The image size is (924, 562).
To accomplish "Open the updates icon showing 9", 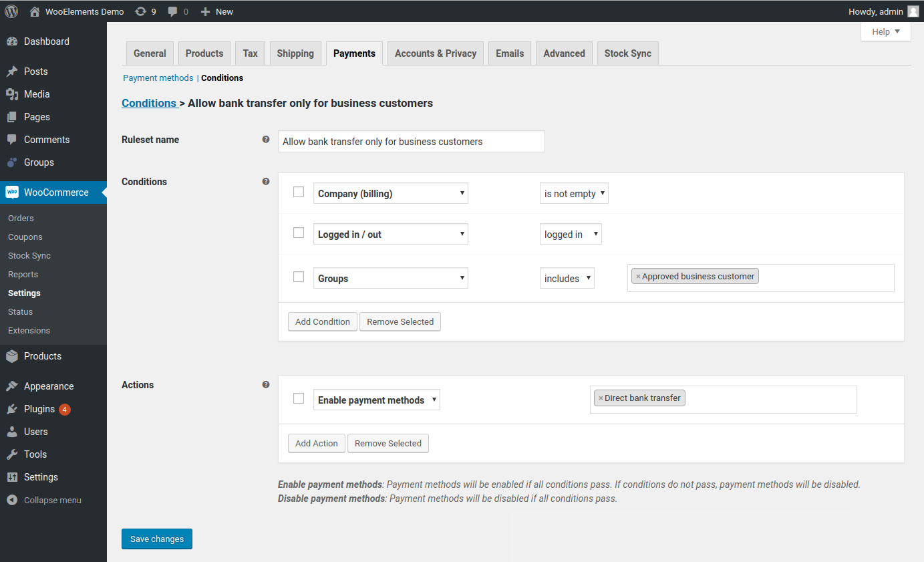I will pos(140,11).
